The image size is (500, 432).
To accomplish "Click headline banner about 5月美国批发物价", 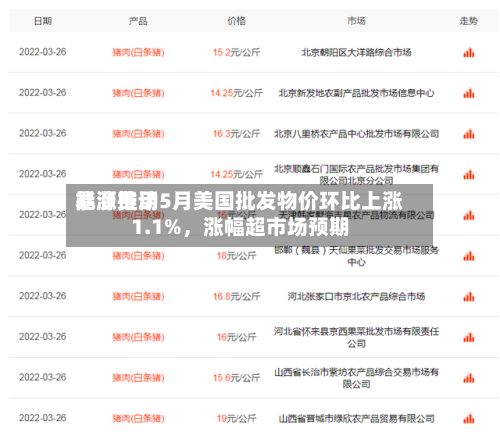I will click(x=249, y=215).
